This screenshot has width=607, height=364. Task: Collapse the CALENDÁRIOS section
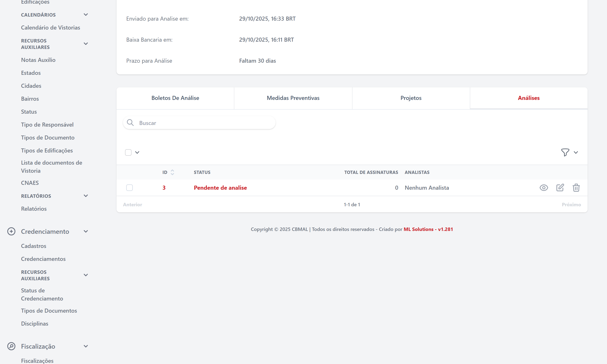click(x=86, y=15)
